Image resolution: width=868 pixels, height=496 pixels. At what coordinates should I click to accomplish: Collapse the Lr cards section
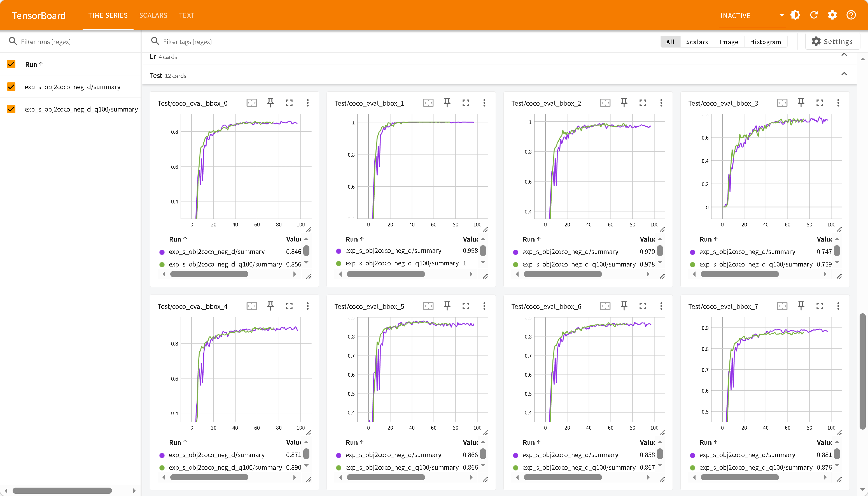[x=844, y=55]
